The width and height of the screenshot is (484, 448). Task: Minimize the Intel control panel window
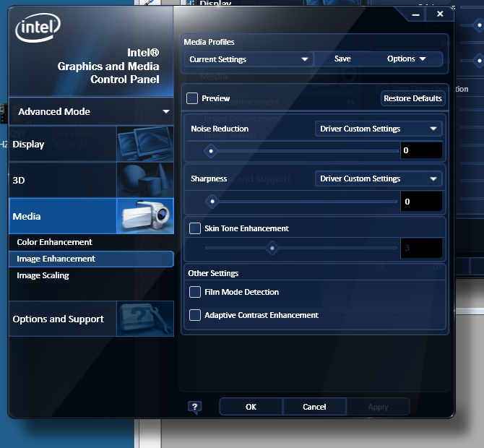pyautogui.click(x=416, y=14)
